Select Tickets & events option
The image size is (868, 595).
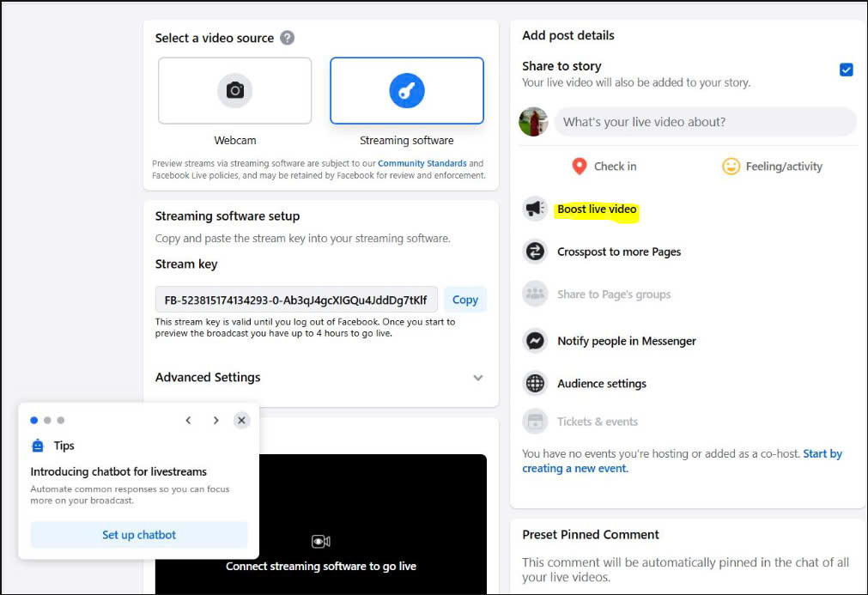point(598,422)
